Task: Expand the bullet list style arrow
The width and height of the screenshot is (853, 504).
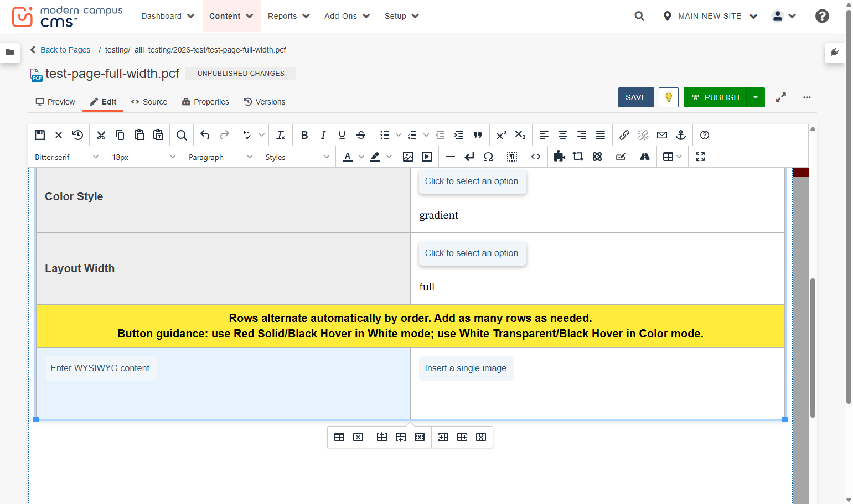Action: click(399, 135)
